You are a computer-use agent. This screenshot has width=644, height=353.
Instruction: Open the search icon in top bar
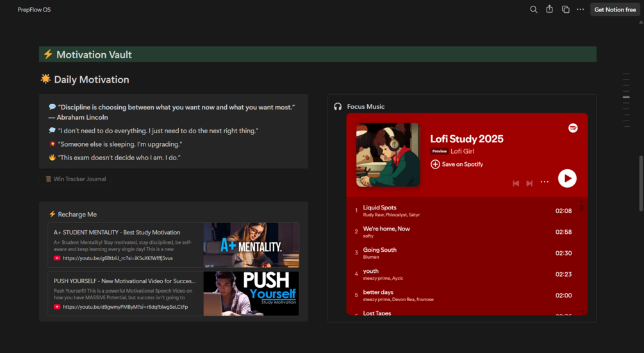tap(534, 10)
